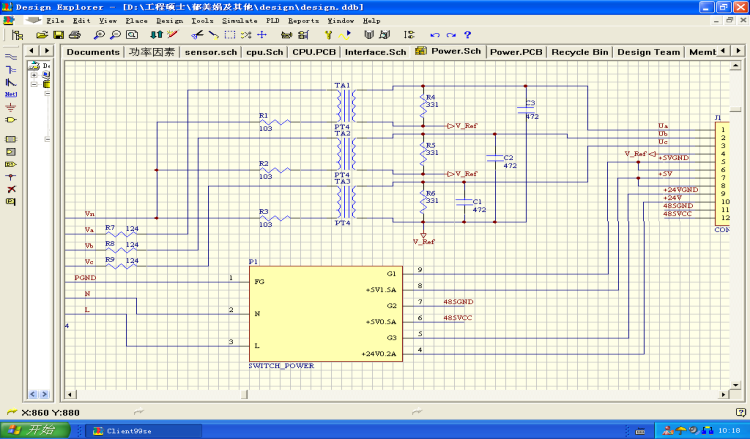This screenshot has width=750, height=439.
Task: Open the sensor.sch document tab
Action: point(211,52)
